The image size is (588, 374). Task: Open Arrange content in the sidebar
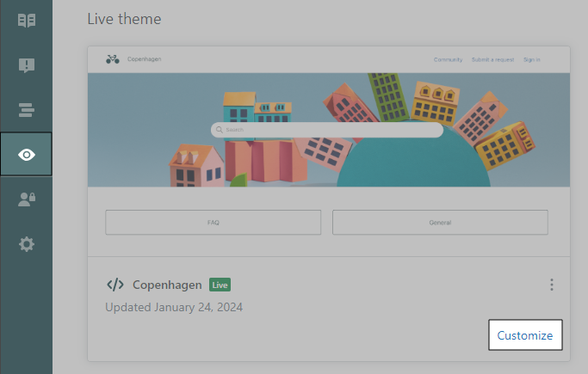pyautogui.click(x=26, y=109)
